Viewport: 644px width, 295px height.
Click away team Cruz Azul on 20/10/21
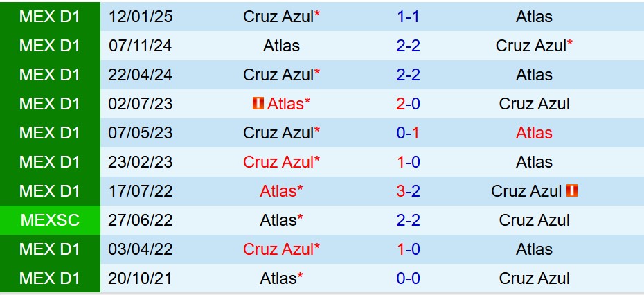[534, 278]
